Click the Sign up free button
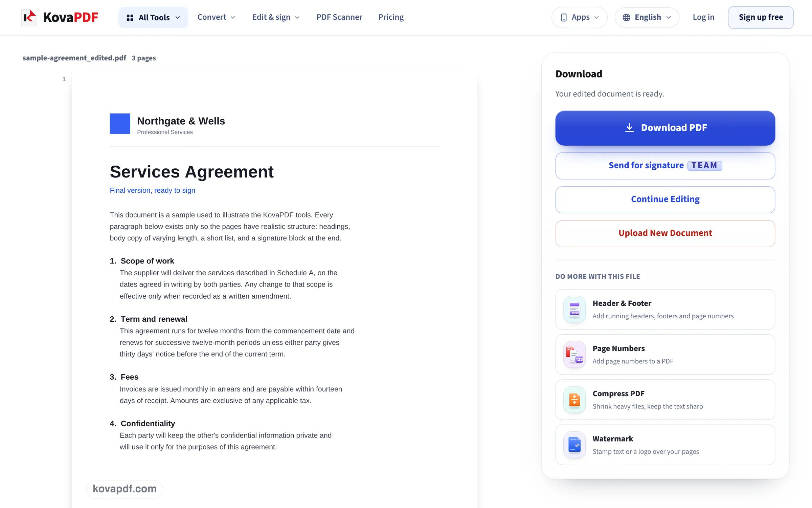Viewport: 812px width, 508px height. coord(761,17)
